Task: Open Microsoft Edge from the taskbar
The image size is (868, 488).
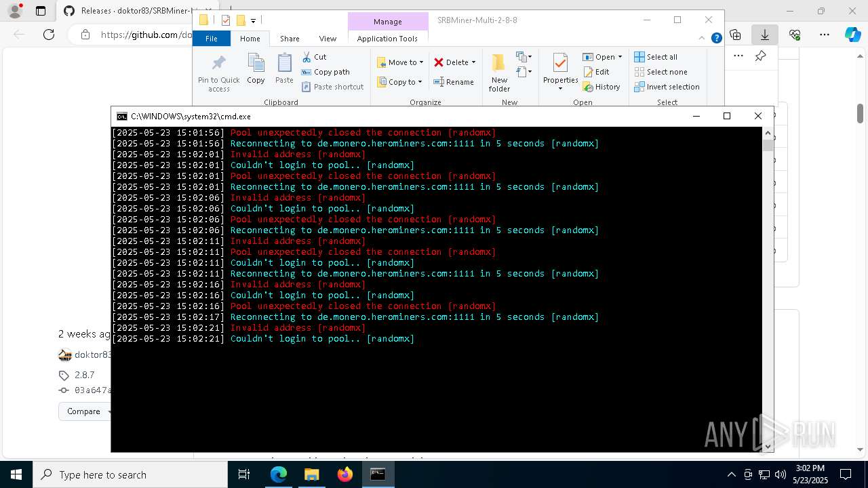Action: pyautogui.click(x=279, y=474)
